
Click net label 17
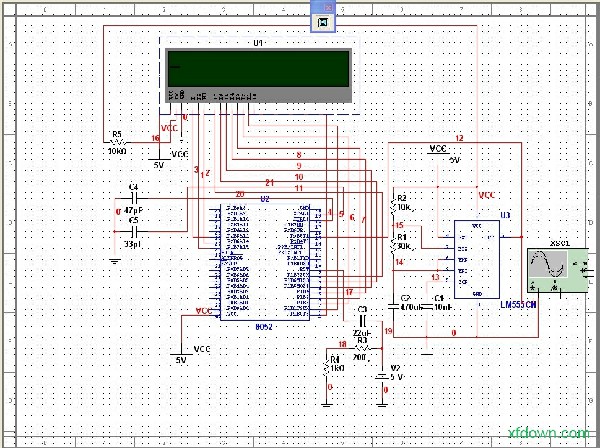click(x=349, y=292)
